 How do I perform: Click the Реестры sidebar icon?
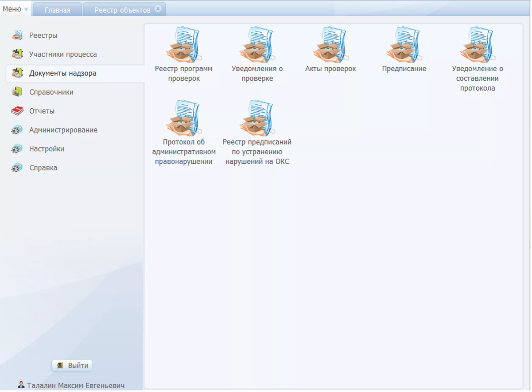click(x=17, y=35)
